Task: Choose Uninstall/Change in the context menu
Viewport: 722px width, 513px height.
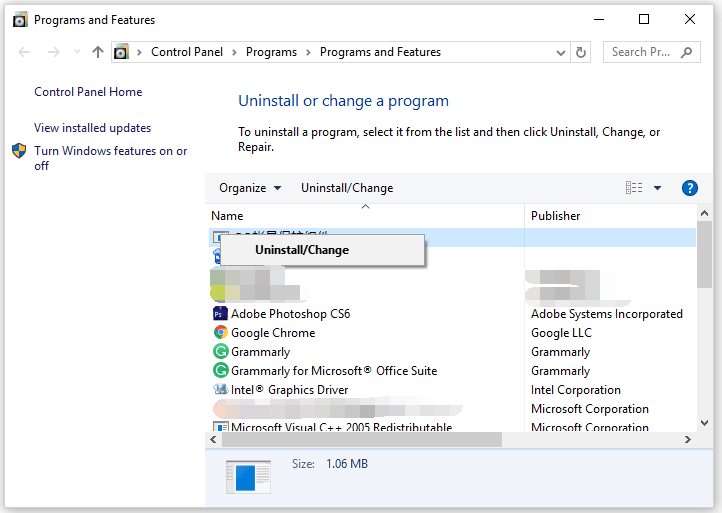Action: coord(322,250)
